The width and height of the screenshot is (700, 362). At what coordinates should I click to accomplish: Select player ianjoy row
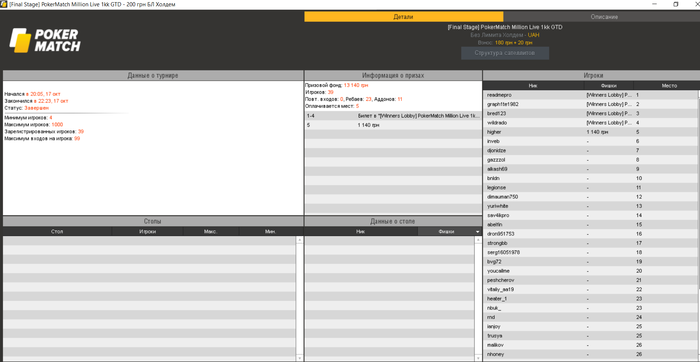pyautogui.click(x=589, y=326)
